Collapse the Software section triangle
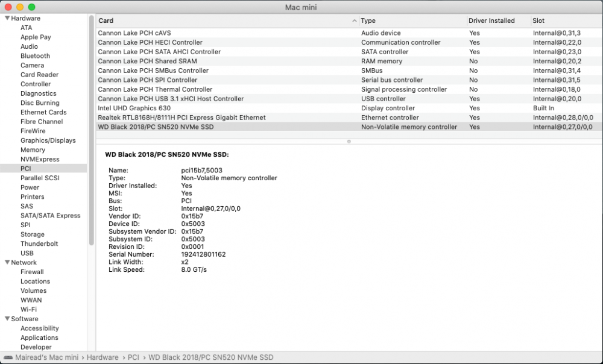 coord(7,319)
